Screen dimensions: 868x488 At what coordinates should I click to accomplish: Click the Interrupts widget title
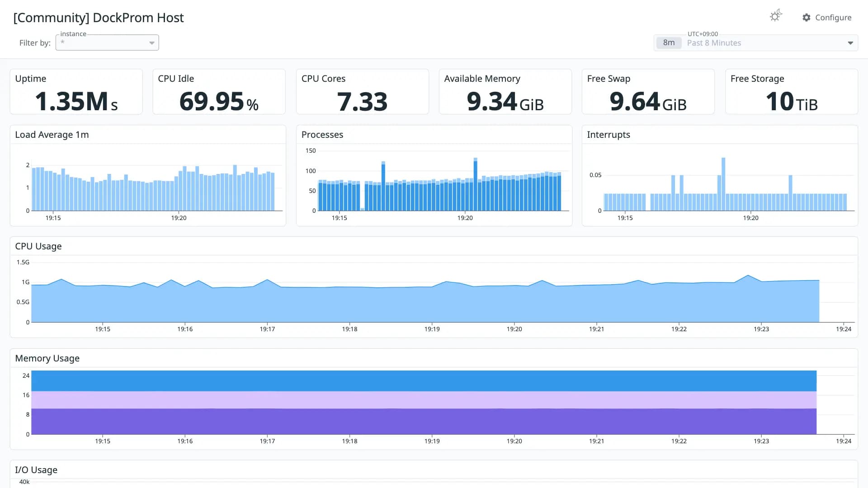[609, 135]
